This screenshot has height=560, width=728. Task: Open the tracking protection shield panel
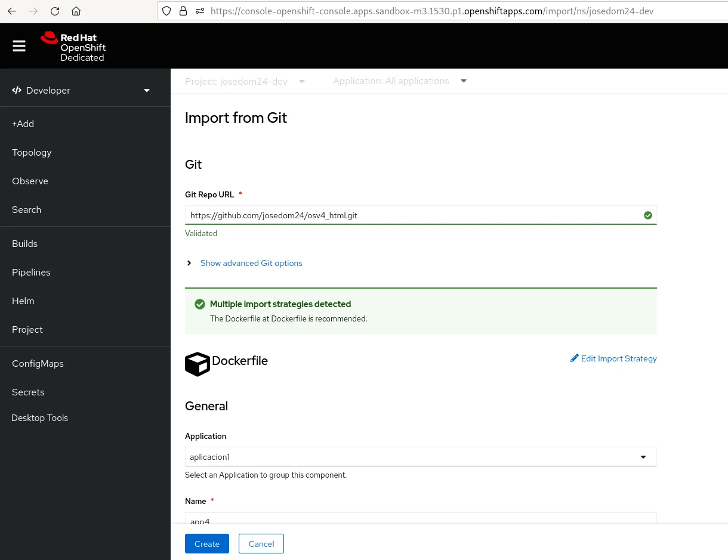[x=166, y=11]
